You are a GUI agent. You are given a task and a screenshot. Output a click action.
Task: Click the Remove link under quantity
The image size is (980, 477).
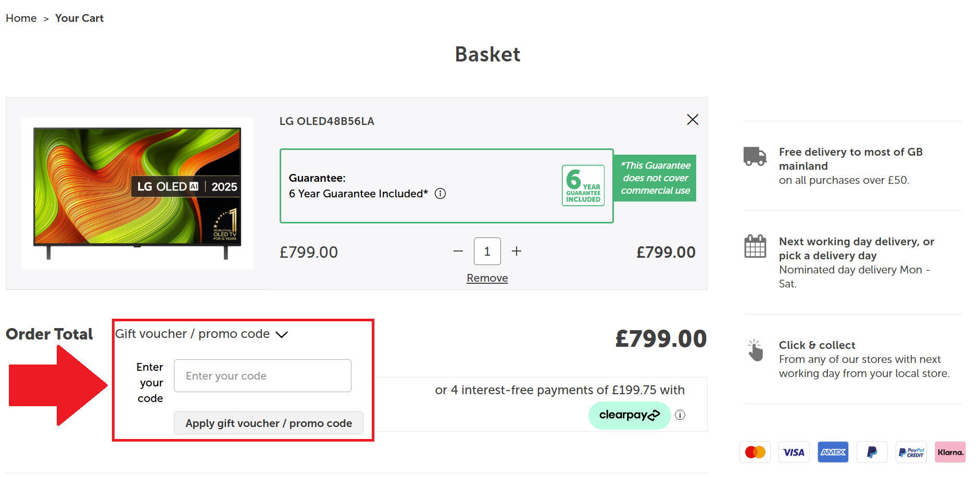tap(487, 278)
